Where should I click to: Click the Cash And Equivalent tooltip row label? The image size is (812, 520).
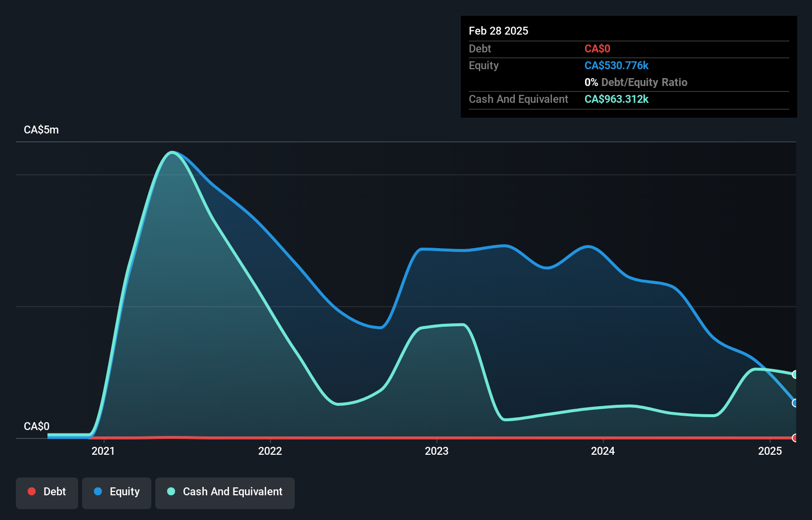click(518, 99)
